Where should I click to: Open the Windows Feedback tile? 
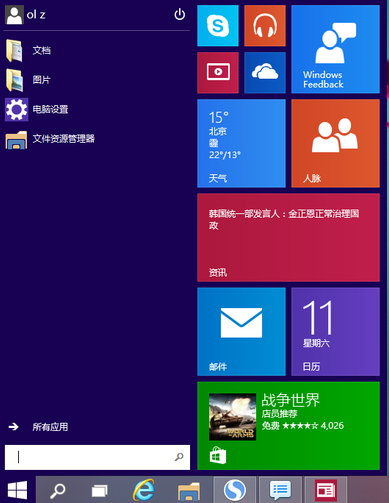point(335,49)
